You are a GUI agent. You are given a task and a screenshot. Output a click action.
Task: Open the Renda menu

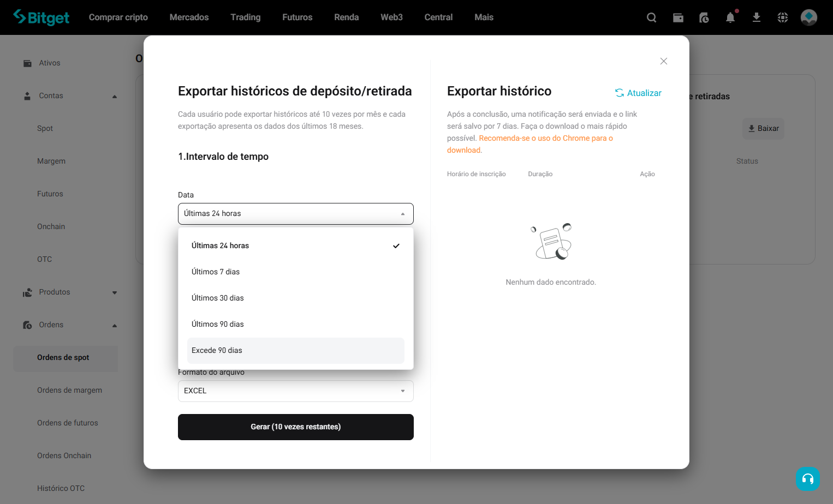347,17
